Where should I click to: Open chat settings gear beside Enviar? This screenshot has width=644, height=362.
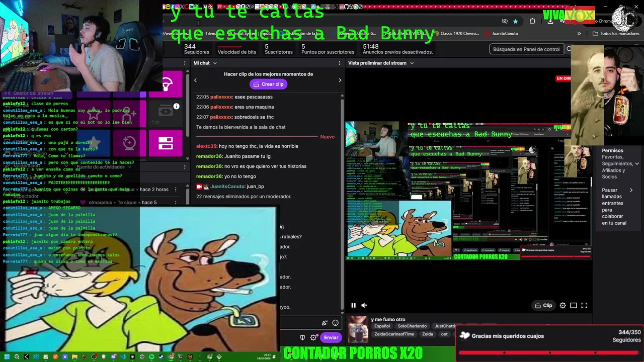313,337
